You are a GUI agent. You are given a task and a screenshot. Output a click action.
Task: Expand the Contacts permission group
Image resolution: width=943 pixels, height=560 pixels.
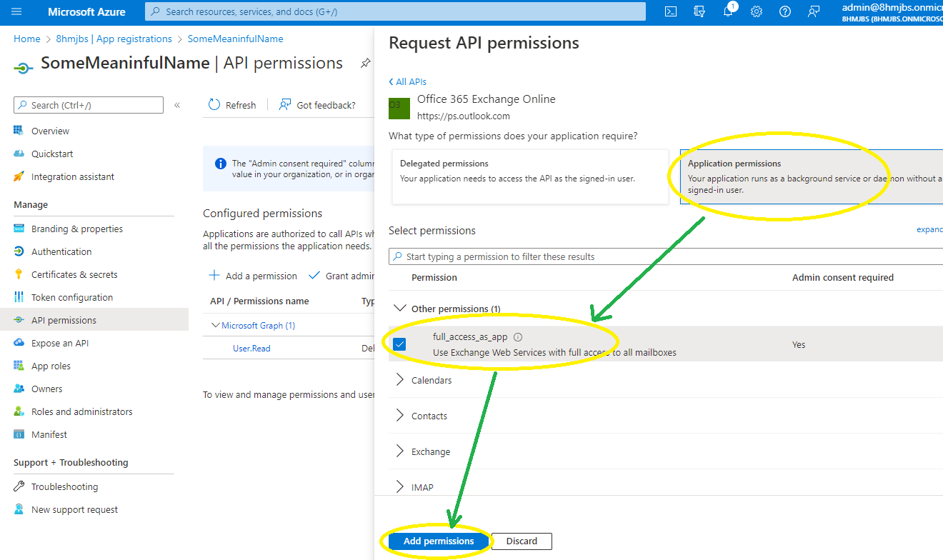tap(400, 416)
